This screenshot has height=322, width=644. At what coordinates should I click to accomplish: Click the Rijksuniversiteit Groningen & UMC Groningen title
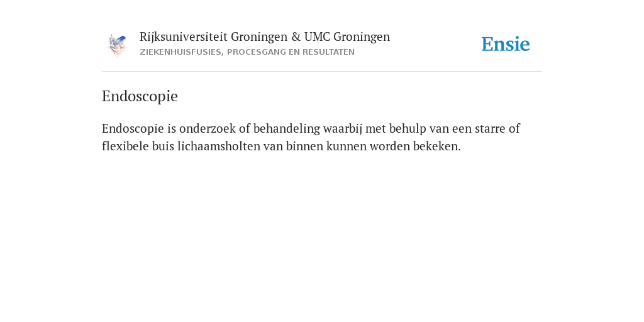pyautogui.click(x=265, y=37)
